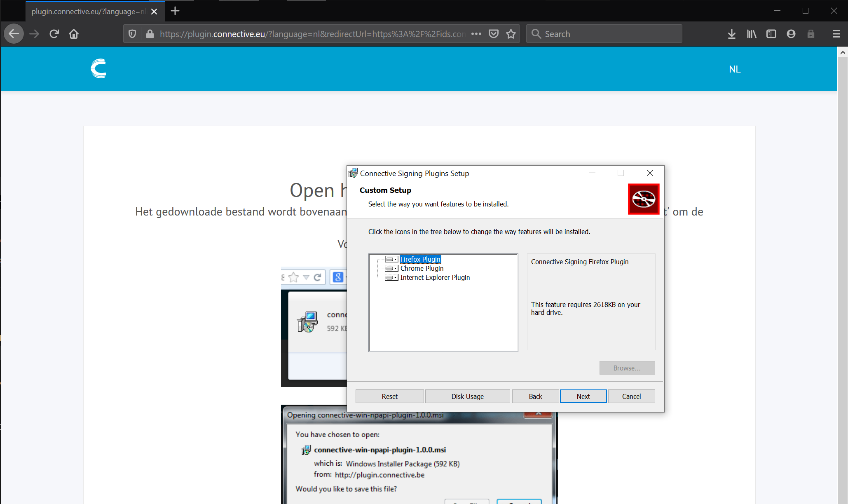The width and height of the screenshot is (848, 504).
Task: Open page actions three-dot menu
Action: (476, 34)
